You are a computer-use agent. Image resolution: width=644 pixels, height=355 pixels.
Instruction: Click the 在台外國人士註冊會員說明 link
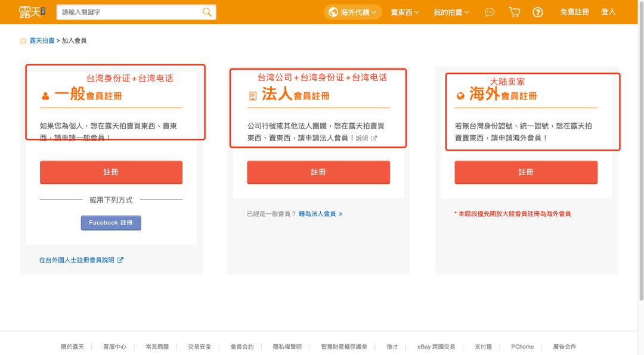[x=78, y=260]
